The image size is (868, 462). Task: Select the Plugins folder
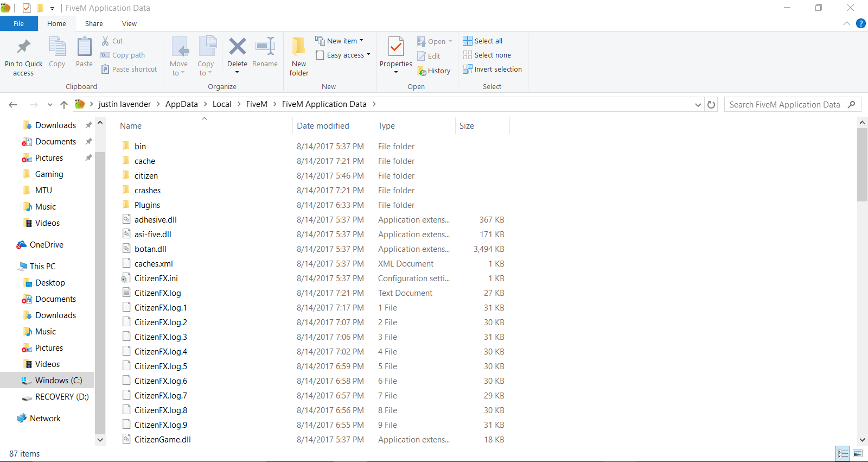click(x=147, y=205)
